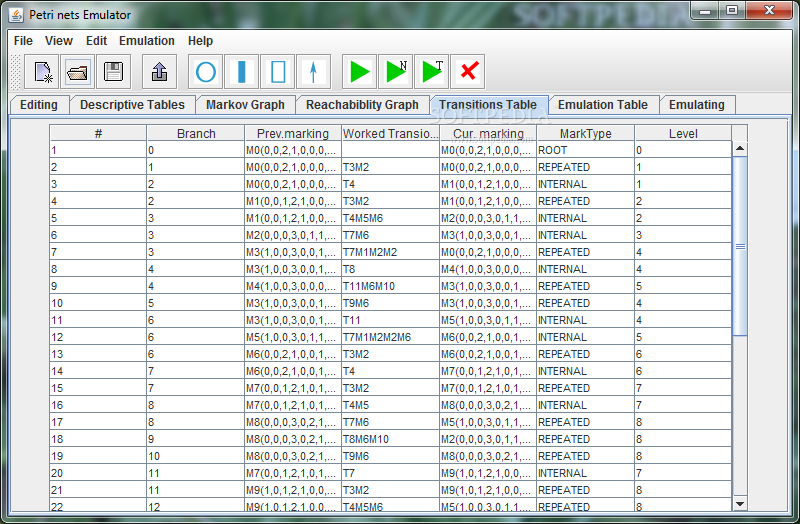This screenshot has width=800, height=524.
Task: Run emulation N steps play button
Action: pyautogui.click(x=395, y=72)
